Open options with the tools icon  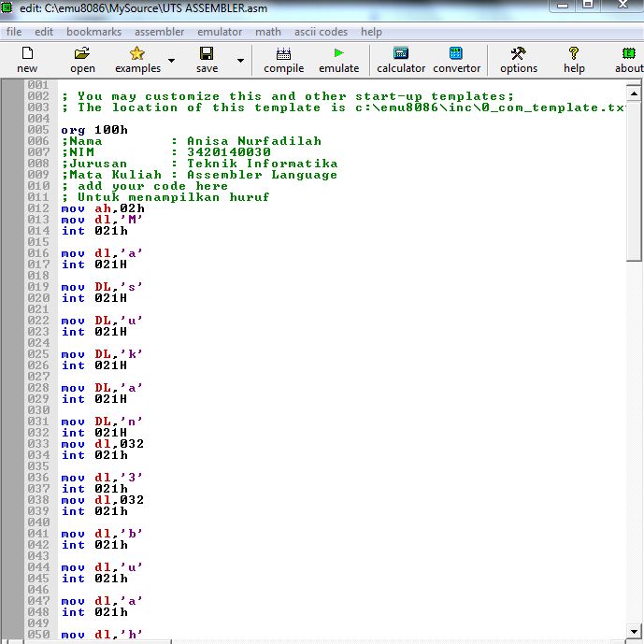coord(519,53)
